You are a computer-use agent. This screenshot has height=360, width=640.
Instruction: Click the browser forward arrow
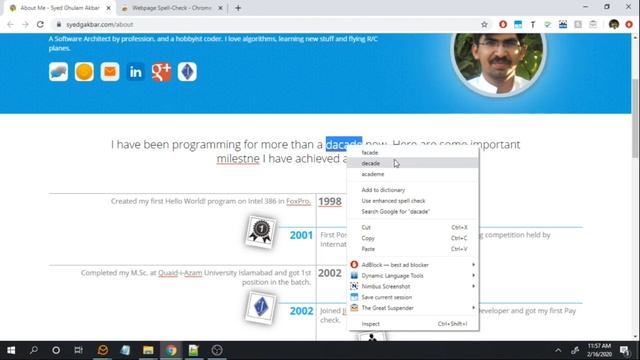click(x=25, y=24)
